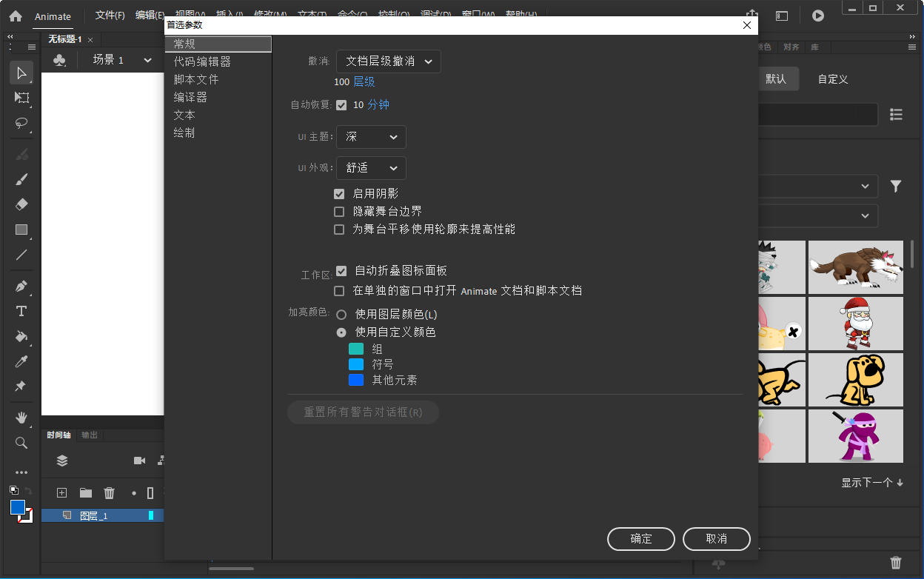Add a camera using the timeline camera icon
The height and width of the screenshot is (579, 924).
click(x=138, y=460)
